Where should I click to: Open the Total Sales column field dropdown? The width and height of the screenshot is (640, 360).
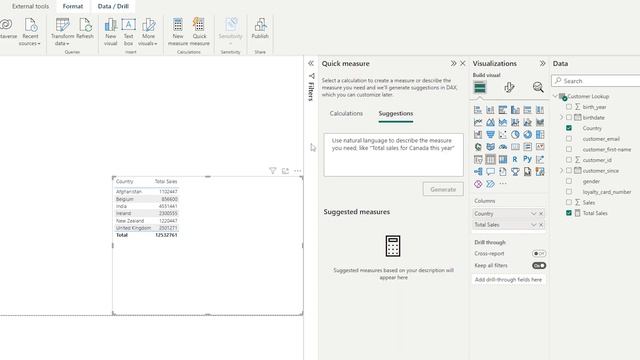point(533,224)
